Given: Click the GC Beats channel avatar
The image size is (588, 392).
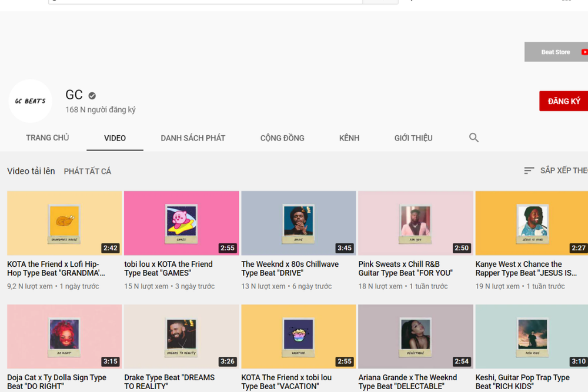Looking at the screenshot, I should point(31,101).
